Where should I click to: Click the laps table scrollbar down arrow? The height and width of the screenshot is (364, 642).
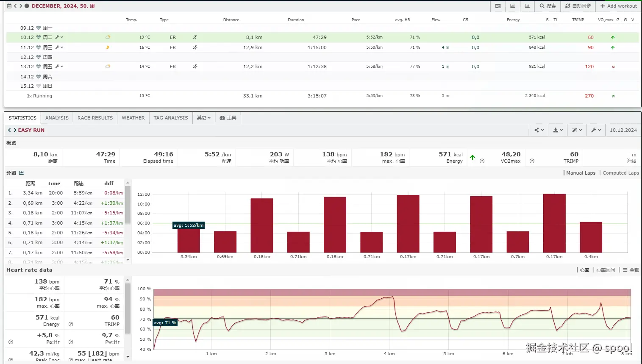128,260
